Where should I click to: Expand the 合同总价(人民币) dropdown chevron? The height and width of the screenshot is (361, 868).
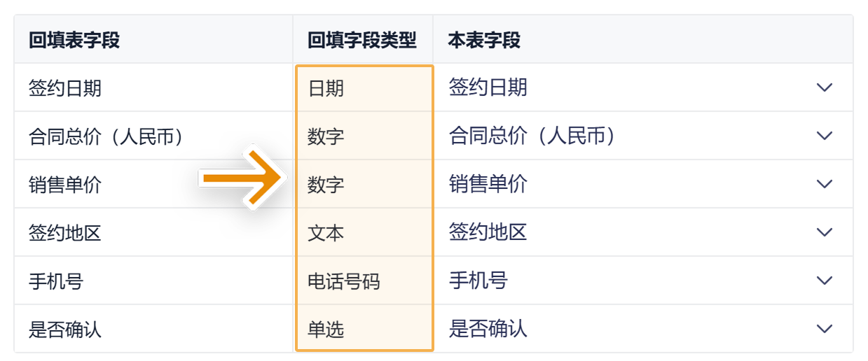click(825, 136)
